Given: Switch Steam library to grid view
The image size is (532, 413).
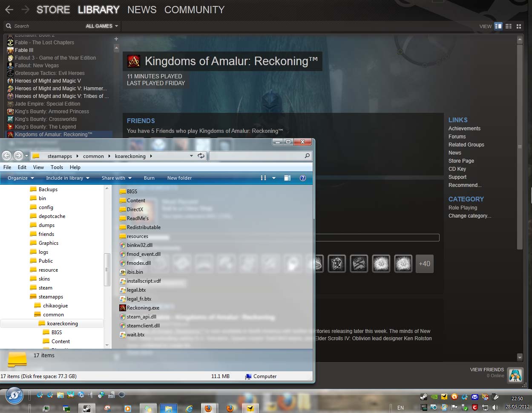Looking at the screenshot, I should 519,26.
